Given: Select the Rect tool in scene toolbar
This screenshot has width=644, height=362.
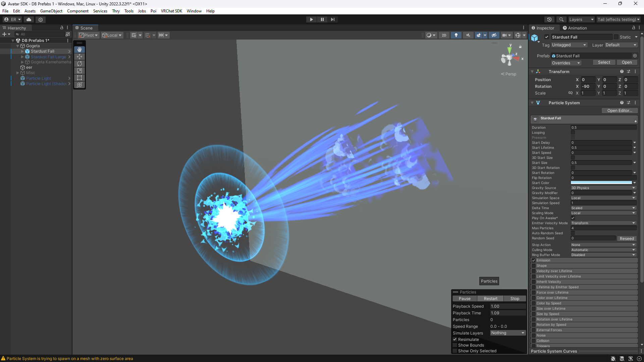Looking at the screenshot, I should pyautogui.click(x=79, y=78).
